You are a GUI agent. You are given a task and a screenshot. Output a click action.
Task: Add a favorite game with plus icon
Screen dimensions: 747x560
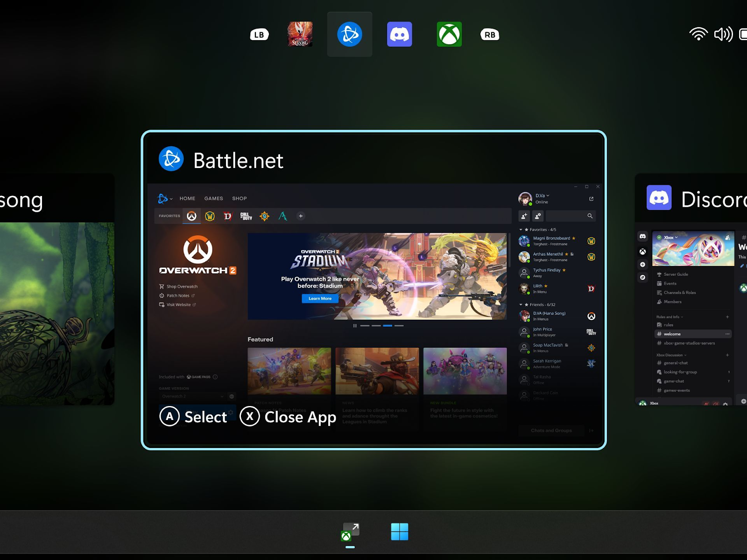coord(301,216)
